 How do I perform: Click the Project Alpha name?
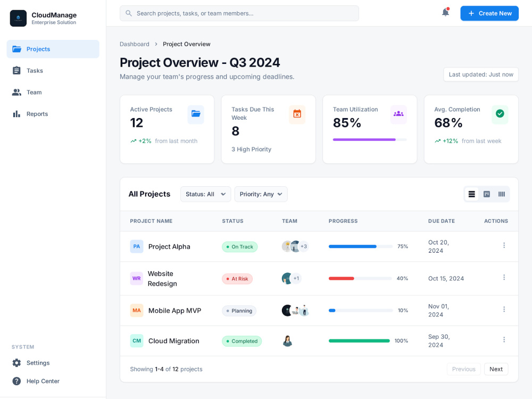click(169, 247)
